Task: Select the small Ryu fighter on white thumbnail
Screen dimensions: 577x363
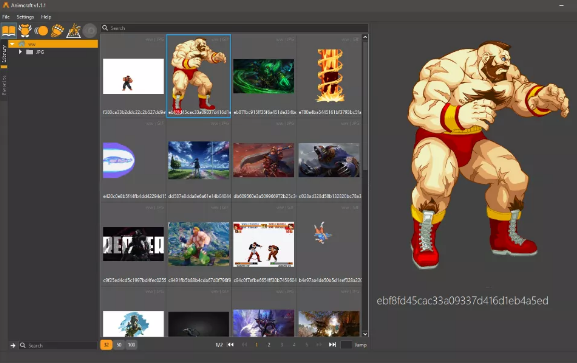Action: 133,76
